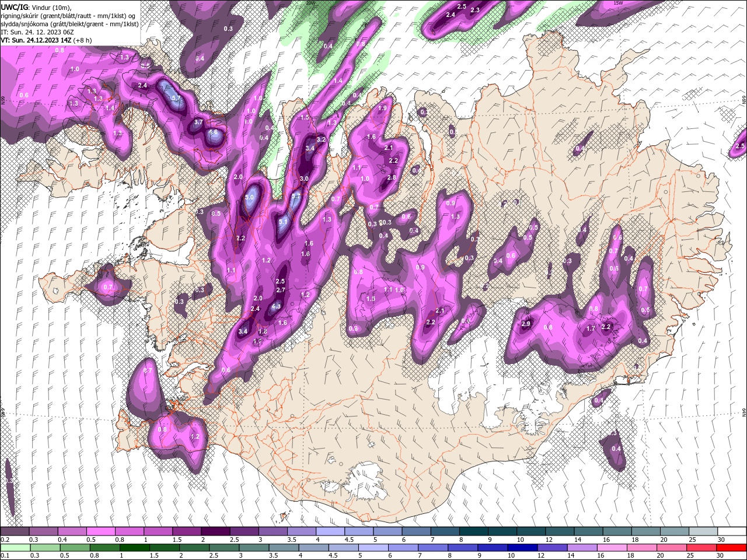
Task: Click the upper legend swatch between 0.5 and 0.8
Action: [x=101, y=531]
